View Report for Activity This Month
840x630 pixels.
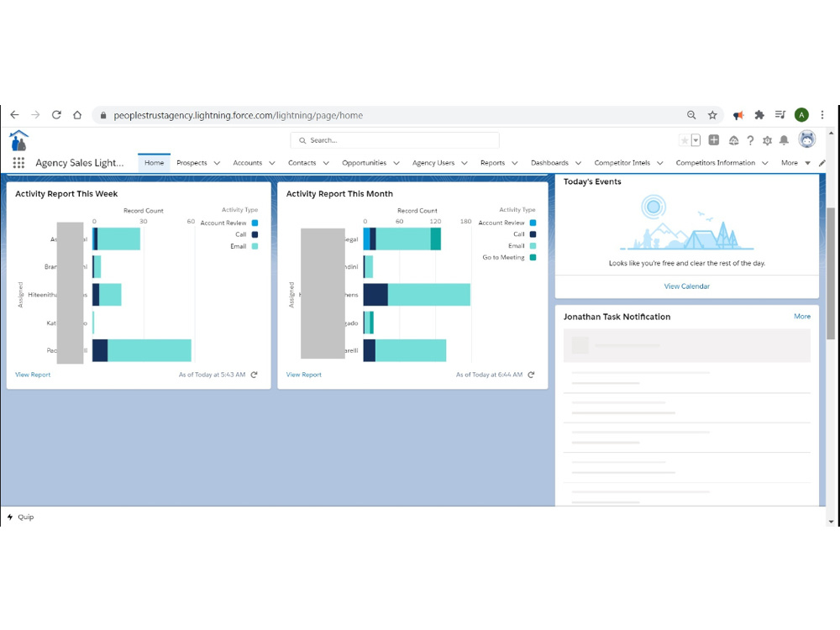point(304,375)
